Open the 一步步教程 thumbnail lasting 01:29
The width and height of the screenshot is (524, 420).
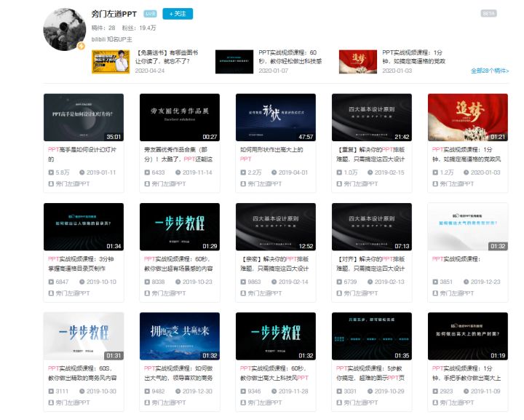180,227
